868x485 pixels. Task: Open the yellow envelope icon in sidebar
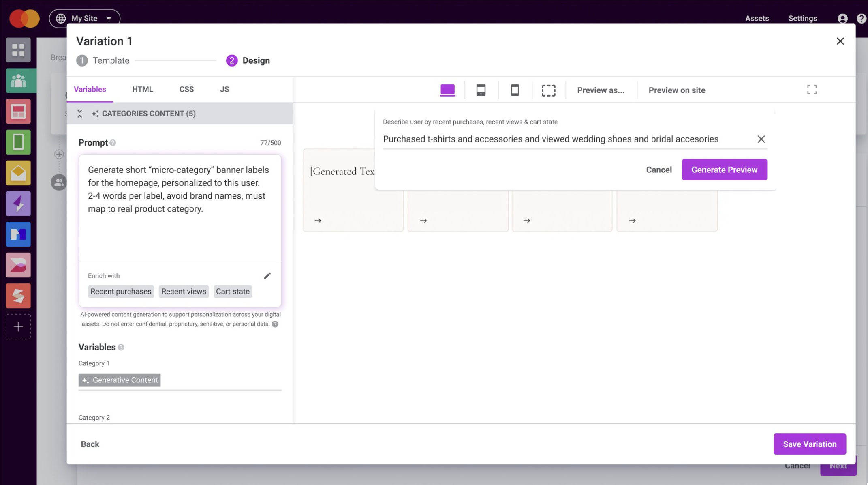click(x=18, y=173)
